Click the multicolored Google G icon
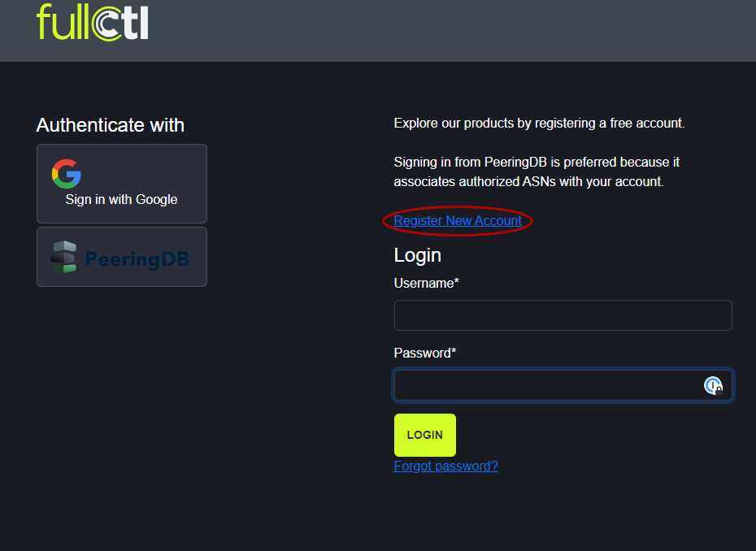This screenshot has height=551, width=756. pos(67,174)
